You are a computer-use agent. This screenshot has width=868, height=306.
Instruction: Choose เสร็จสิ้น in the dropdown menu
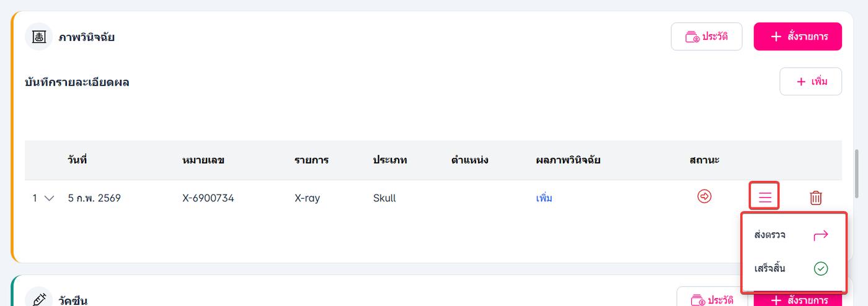[771, 268]
